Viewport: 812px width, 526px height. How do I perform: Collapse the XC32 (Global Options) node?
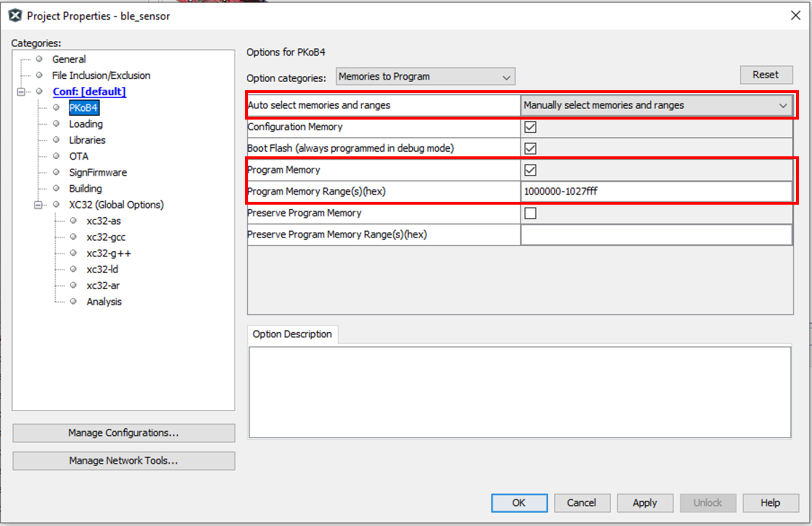pos(39,205)
